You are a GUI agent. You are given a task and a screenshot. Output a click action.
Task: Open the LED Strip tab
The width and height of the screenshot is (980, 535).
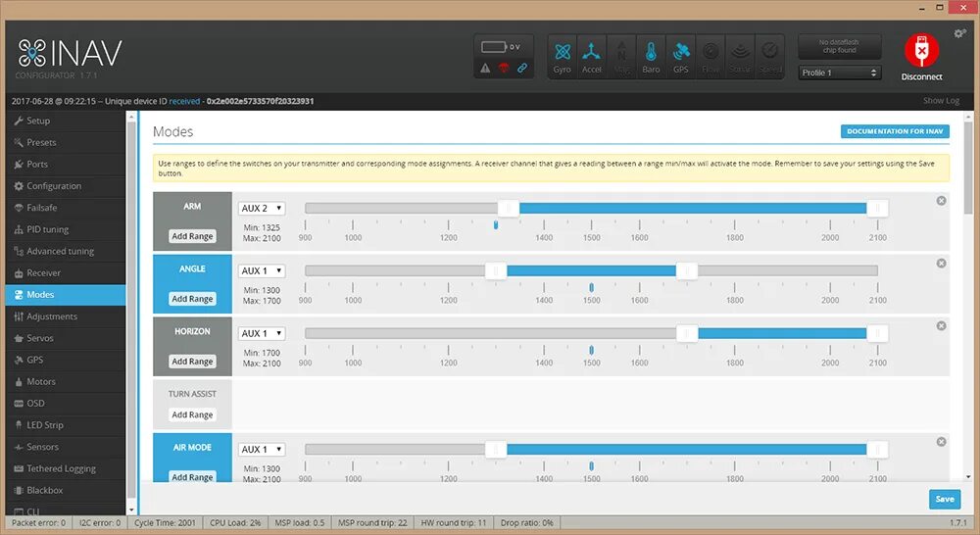click(66, 425)
